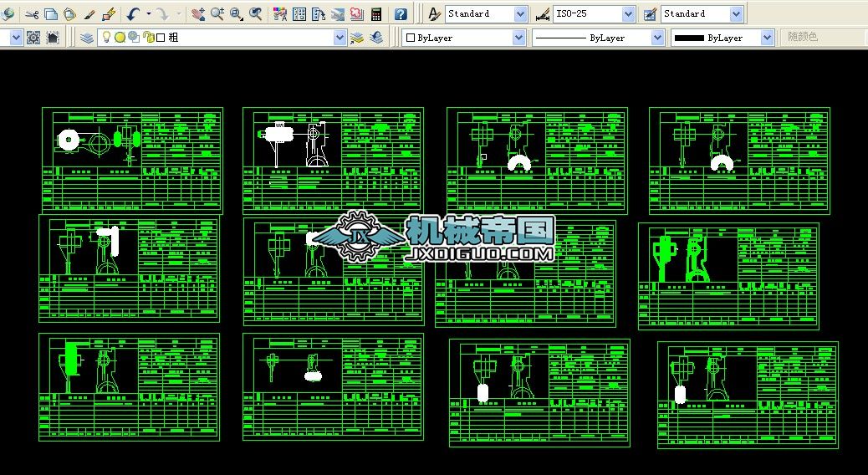The height and width of the screenshot is (475, 868).
Task: Open the Markup Set Manager icon
Action: coord(357,14)
